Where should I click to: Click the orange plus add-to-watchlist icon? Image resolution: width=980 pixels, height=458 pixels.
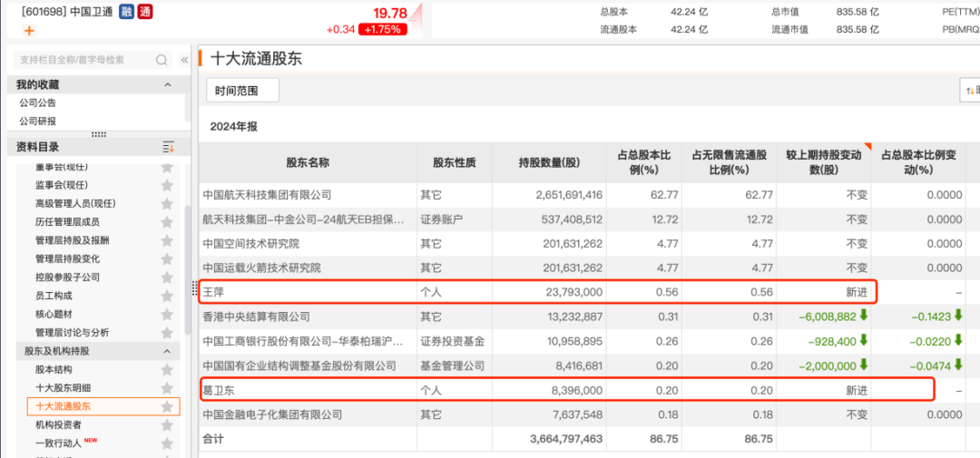(x=29, y=31)
